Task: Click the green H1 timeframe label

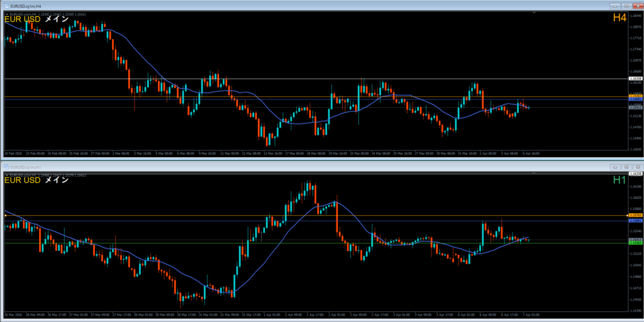Action: (x=619, y=180)
